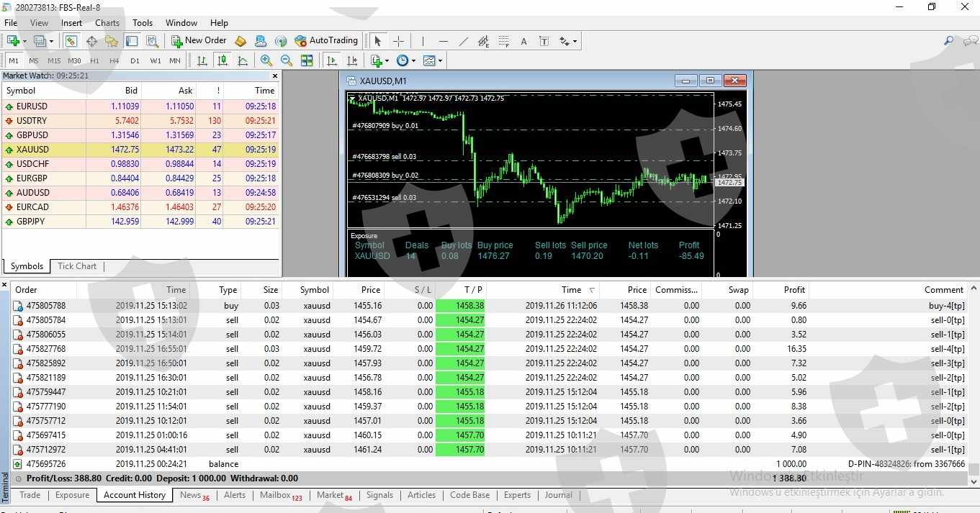The height and width of the screenshot is (513, 980).
Task: Select the H1 timeframe button
Action: [94, 61]
